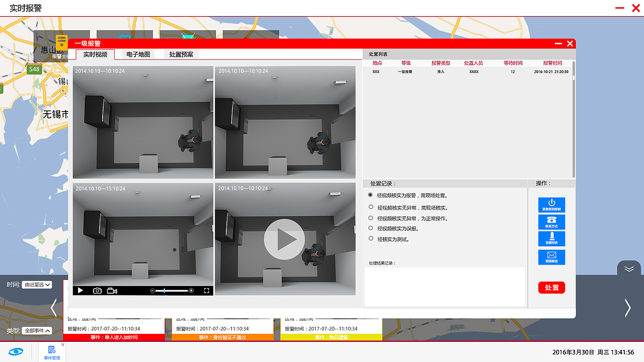
Task: Adjust the video zoom slider
Action: point(172,291)
